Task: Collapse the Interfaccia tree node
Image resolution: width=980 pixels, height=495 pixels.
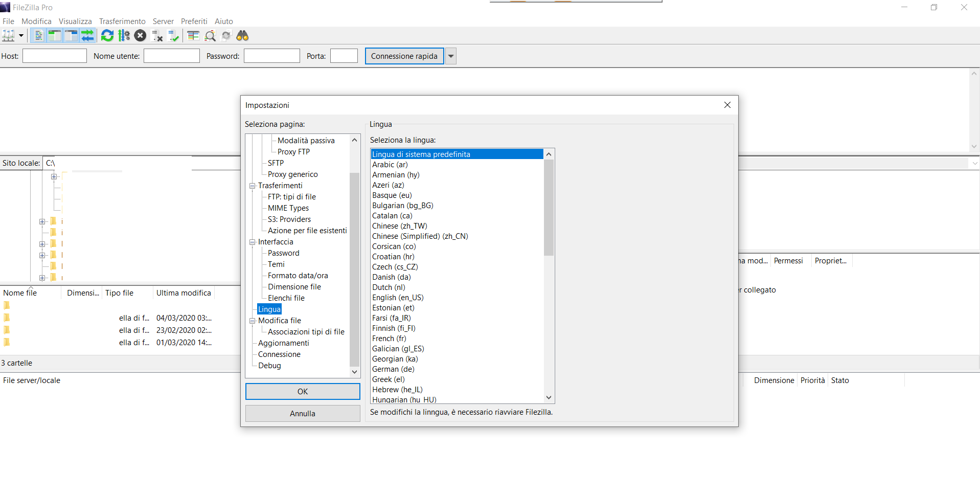Action: (x=253, y=242)
